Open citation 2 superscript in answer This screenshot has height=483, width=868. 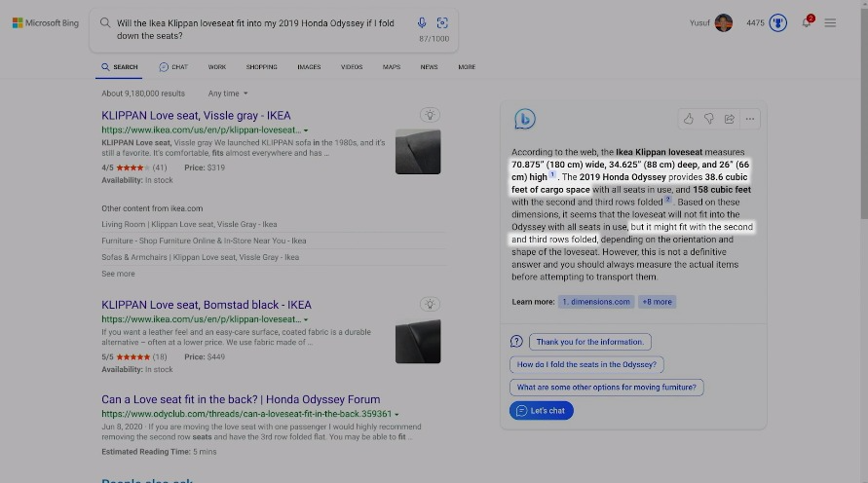pos(668,200)
